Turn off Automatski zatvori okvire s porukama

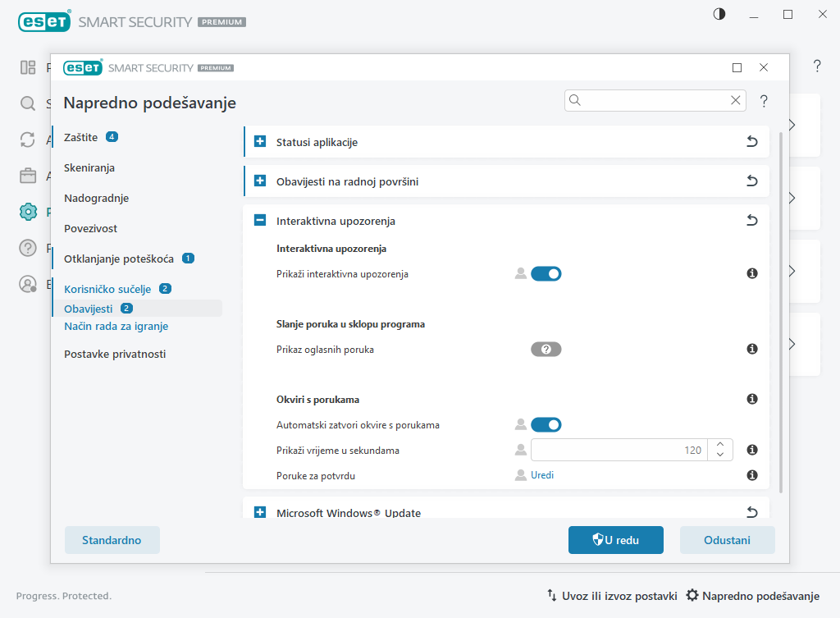coord(546,425)
